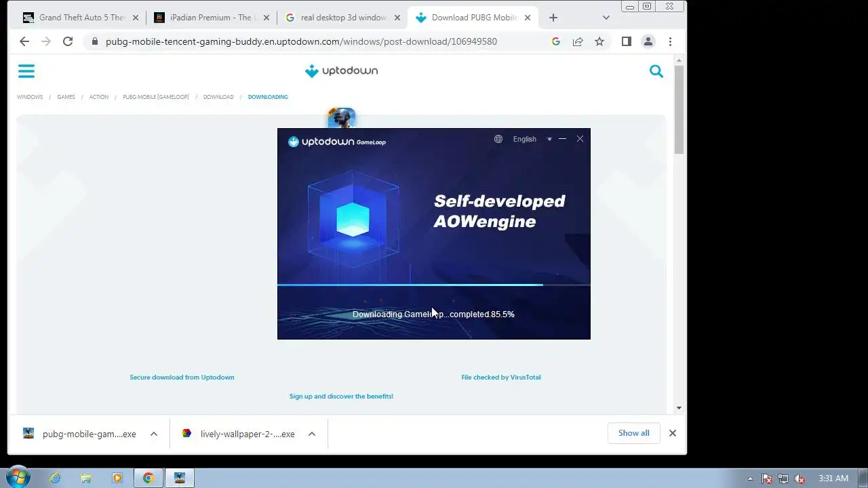Click the WINDOWS breadcrumb link

pos(30,97)
